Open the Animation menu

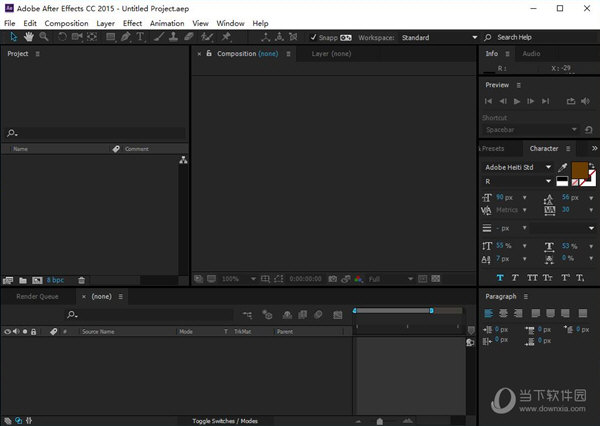[167, 23]
